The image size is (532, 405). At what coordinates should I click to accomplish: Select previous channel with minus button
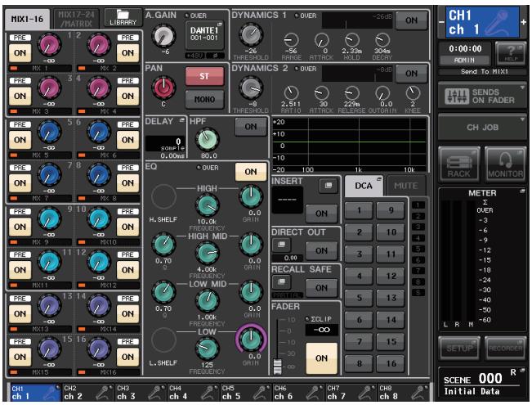[441, 22]
